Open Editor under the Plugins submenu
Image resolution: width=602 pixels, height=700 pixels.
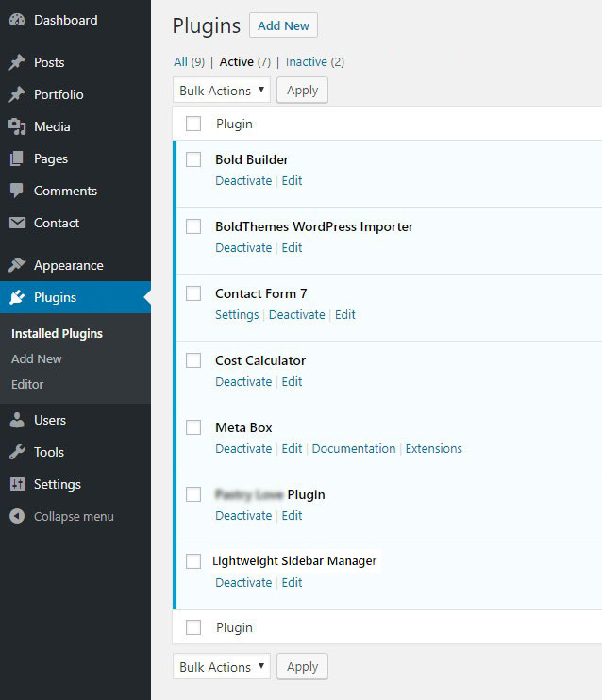click(x=27, y=384)
